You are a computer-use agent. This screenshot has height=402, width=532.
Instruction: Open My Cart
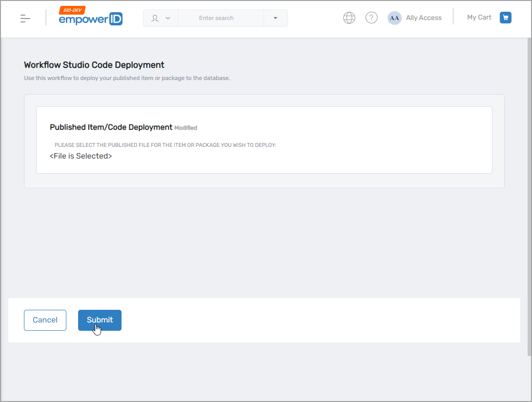click(x=479, y=17)
